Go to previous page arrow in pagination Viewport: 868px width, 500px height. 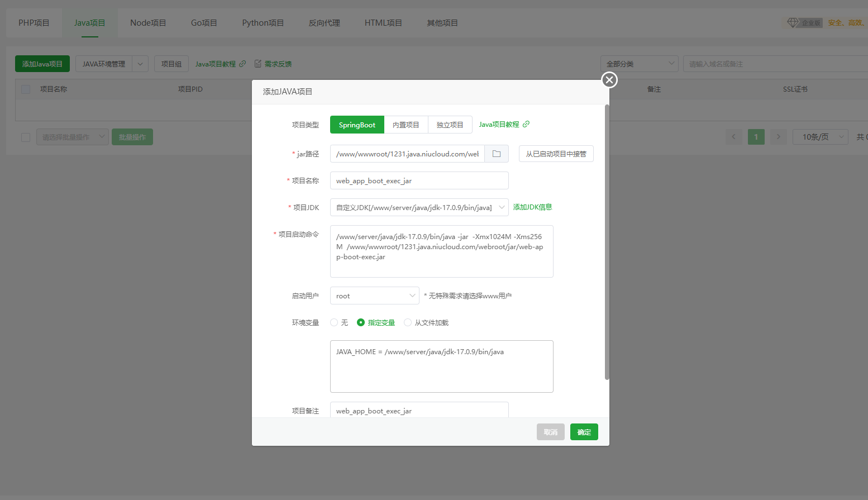pyautogui.click(x=733, y=137)
